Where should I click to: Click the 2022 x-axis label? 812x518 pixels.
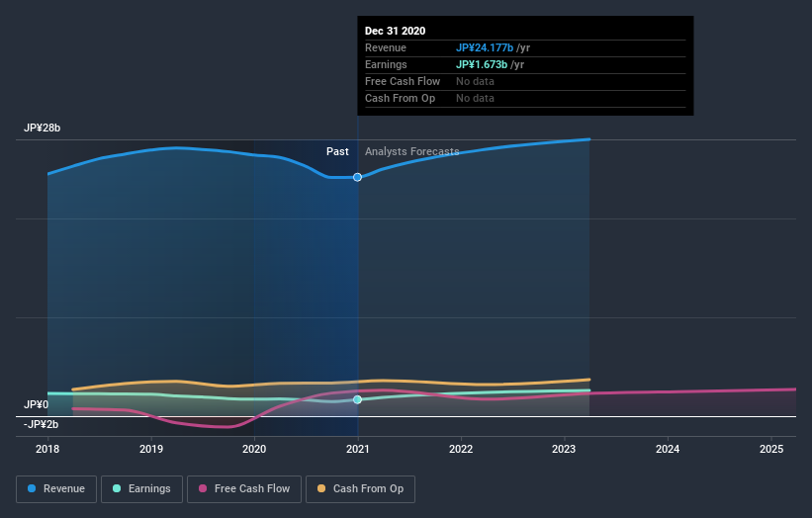click(461, 449)
